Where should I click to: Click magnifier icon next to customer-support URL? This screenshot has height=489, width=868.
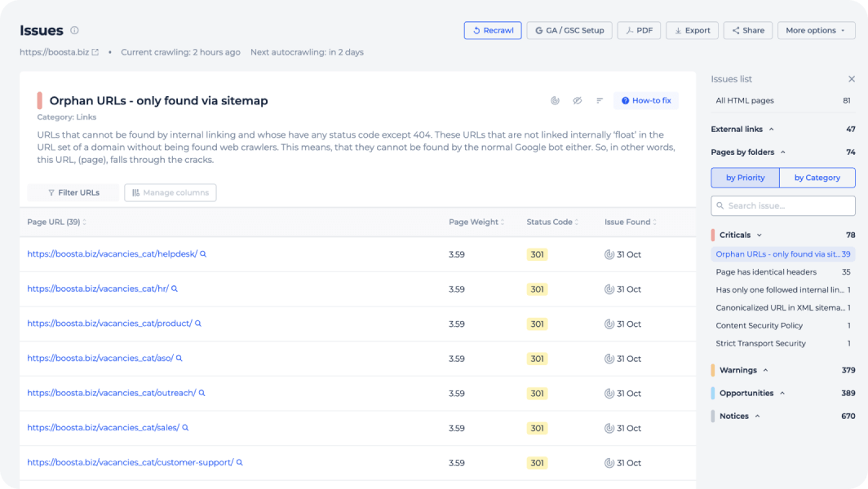pos(240,462)
